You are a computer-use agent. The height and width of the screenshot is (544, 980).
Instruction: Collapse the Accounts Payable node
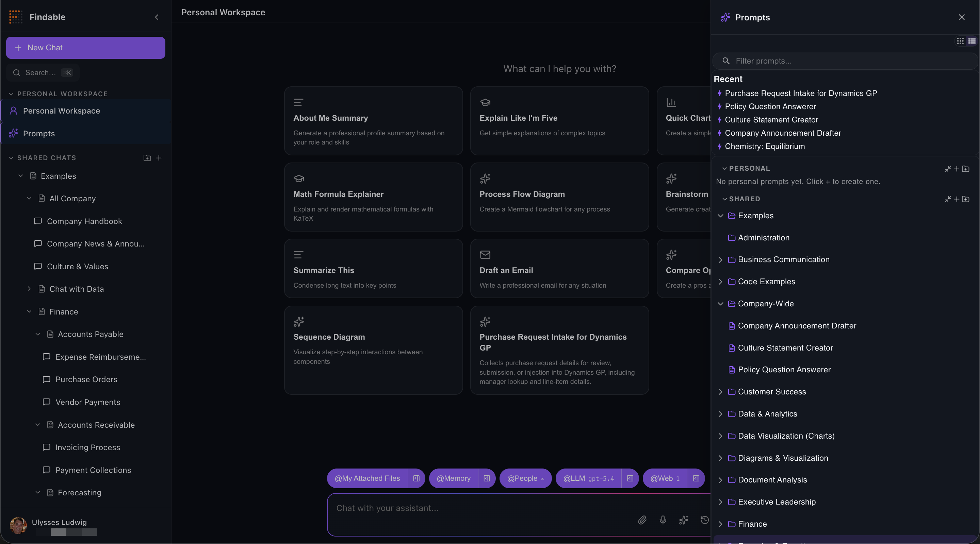pos(38,334)
